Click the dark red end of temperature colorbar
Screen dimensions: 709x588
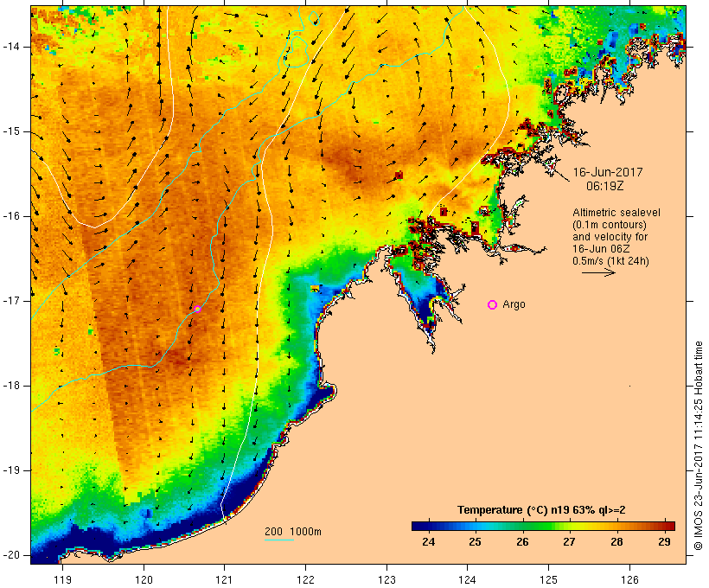(670, 526)
